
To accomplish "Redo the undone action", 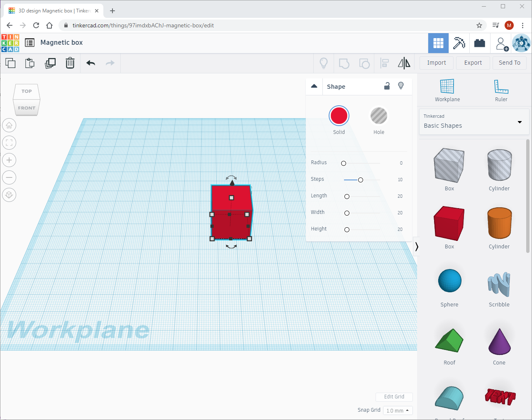I will (110, 63).
